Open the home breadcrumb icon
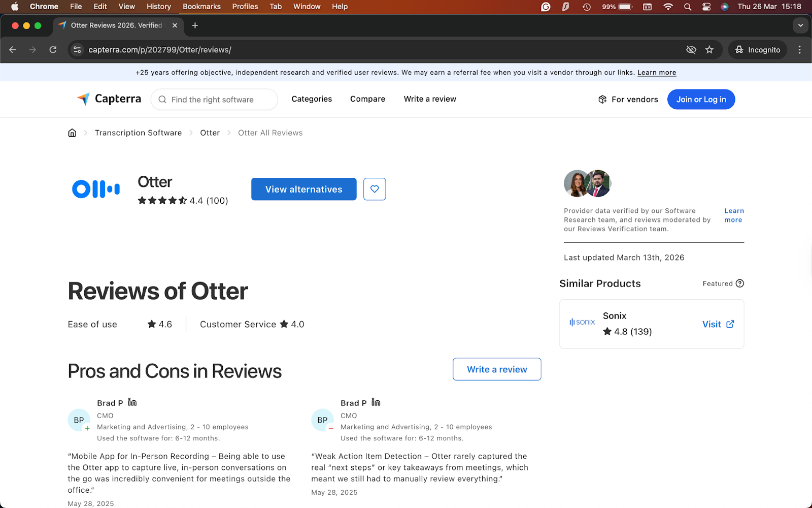 (x=72, y=133)
